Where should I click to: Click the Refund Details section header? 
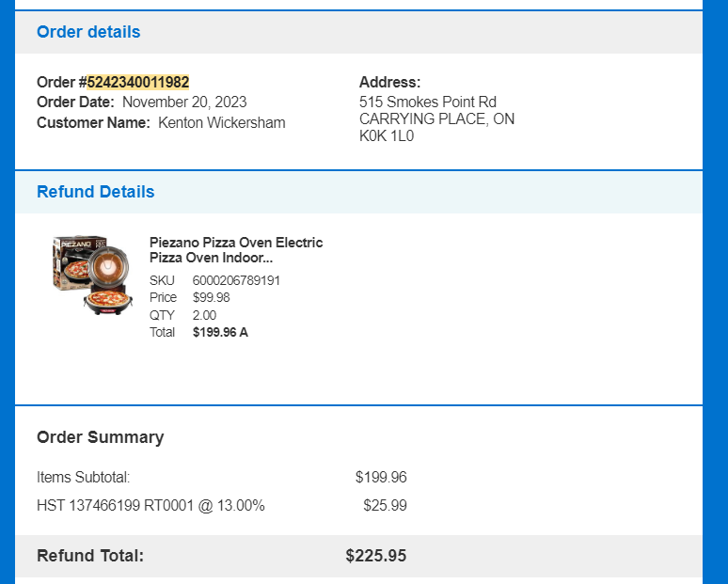point(95,192)
